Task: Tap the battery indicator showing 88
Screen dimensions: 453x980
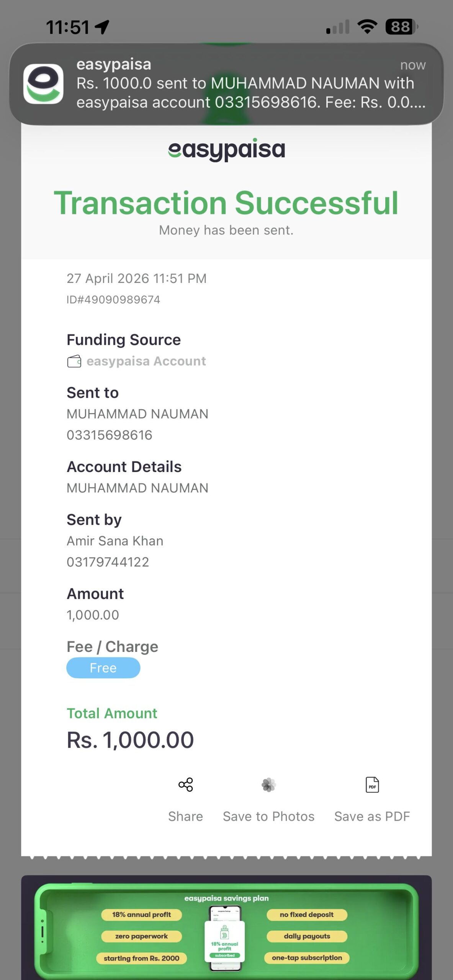Action: point(401,27)
